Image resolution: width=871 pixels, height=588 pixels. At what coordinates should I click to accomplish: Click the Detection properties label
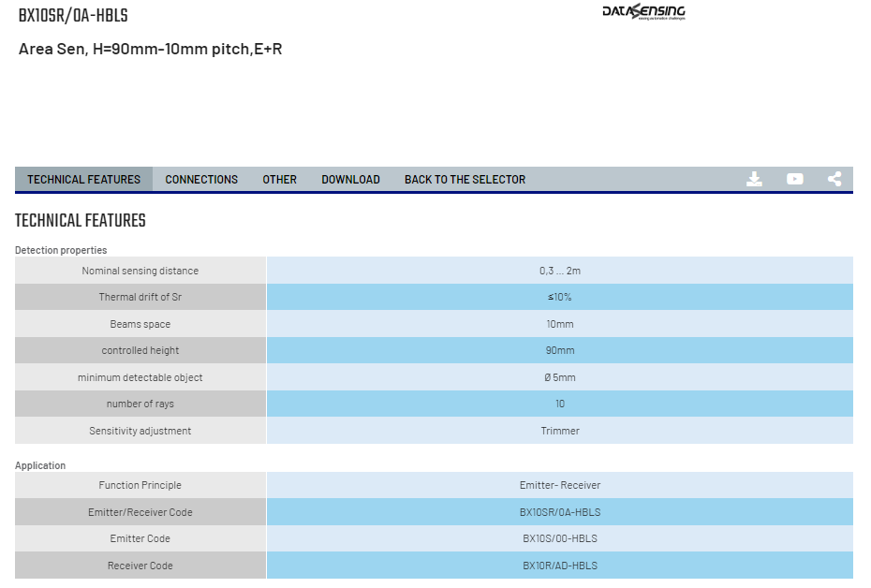pyautogui.click(x=61, y=250)
